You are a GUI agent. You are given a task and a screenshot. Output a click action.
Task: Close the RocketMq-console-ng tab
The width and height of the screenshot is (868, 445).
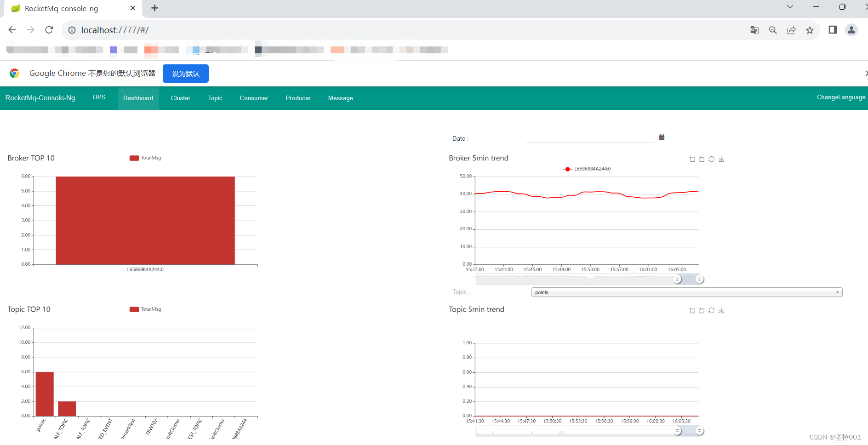coord(133,8)
